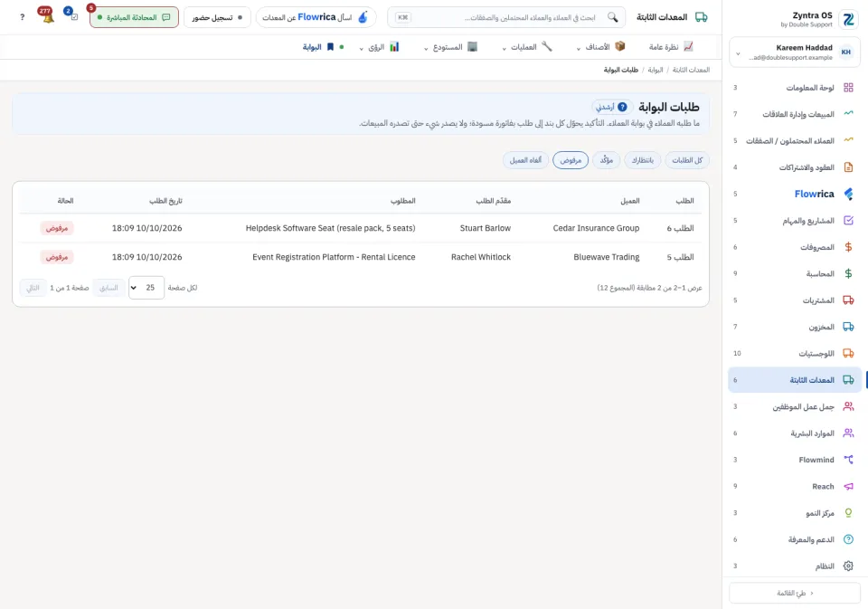Click the search magnifier icon
The height and width of the screenshot is (609, 868).
tap(612, 17)
